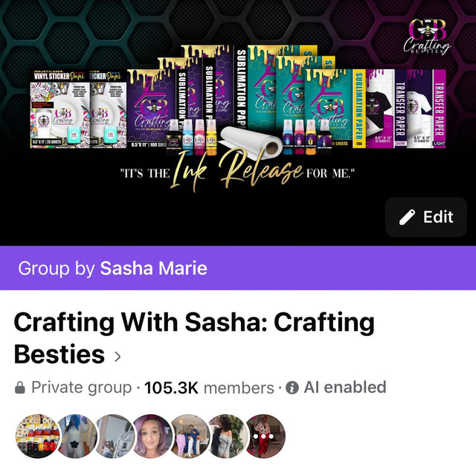Open member avatar with purple hair selfie
This screenshot has height=467, width=476.
151,436
